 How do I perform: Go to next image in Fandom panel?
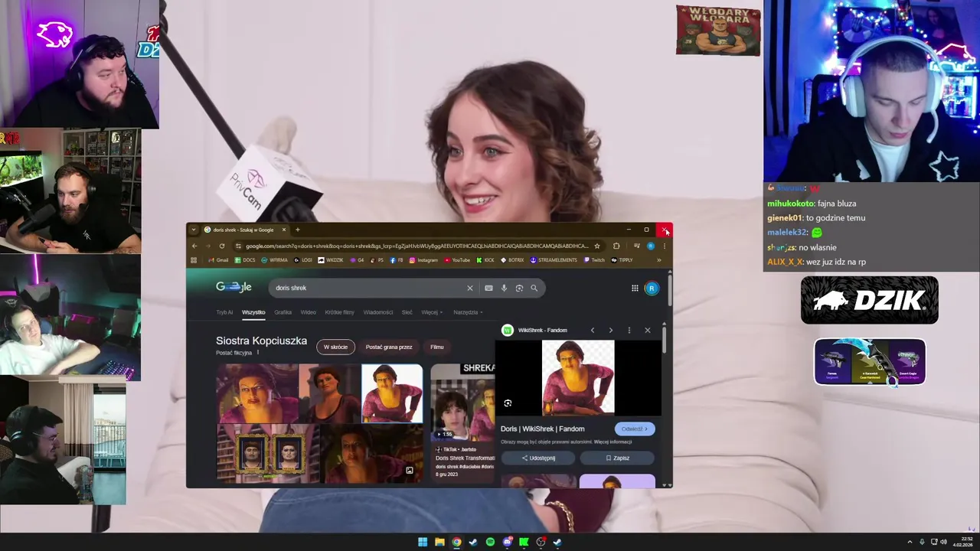pyautogui.click(x=610, y=330)
